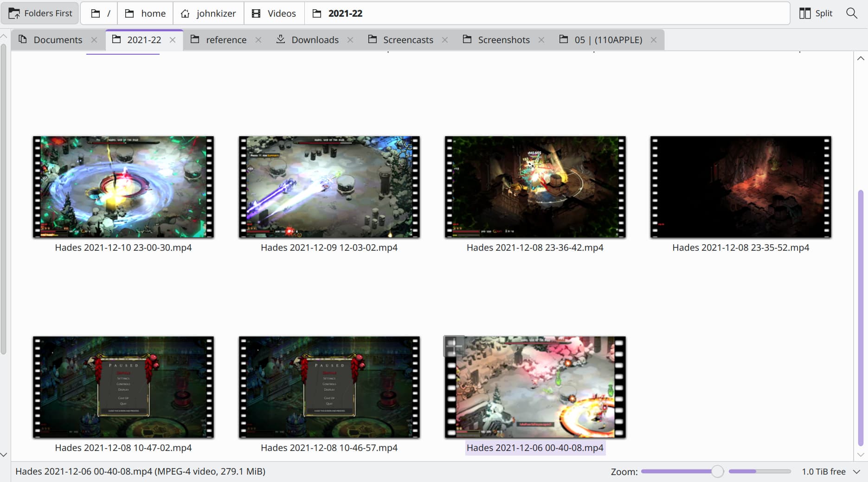Image resolution: width=868 pixels, height=482 pixels.
Task: Click the left panel scroll-down chevron
Action: click(x=4, y=455)
